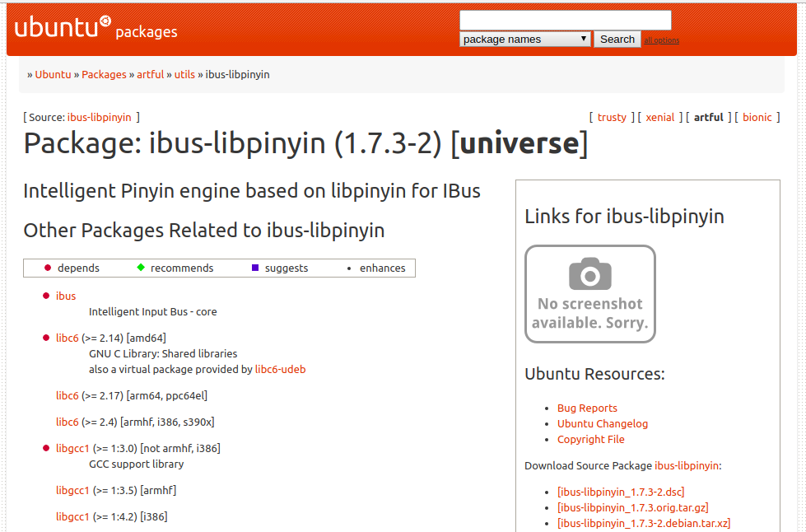The height and width of the screenshot is (532, 806).
Task: Go to Ubuntu breadcrumb link
Action: click(x=53, y=75)
